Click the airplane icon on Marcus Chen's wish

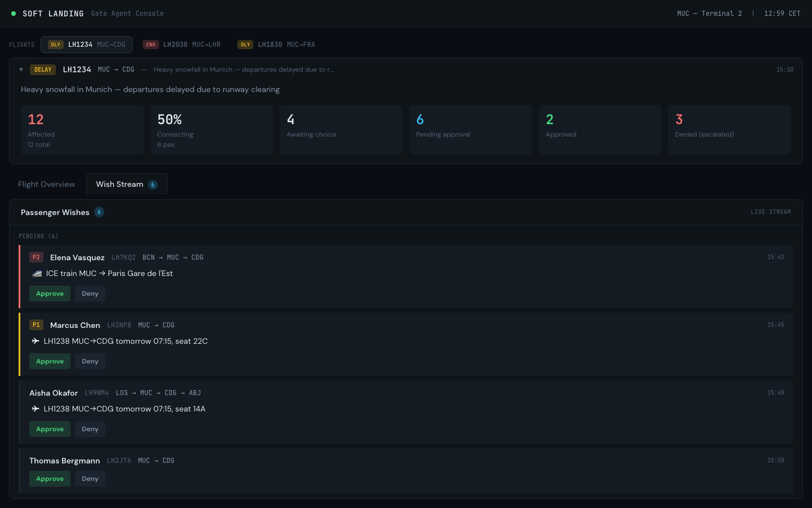click(x=36, y=341)
